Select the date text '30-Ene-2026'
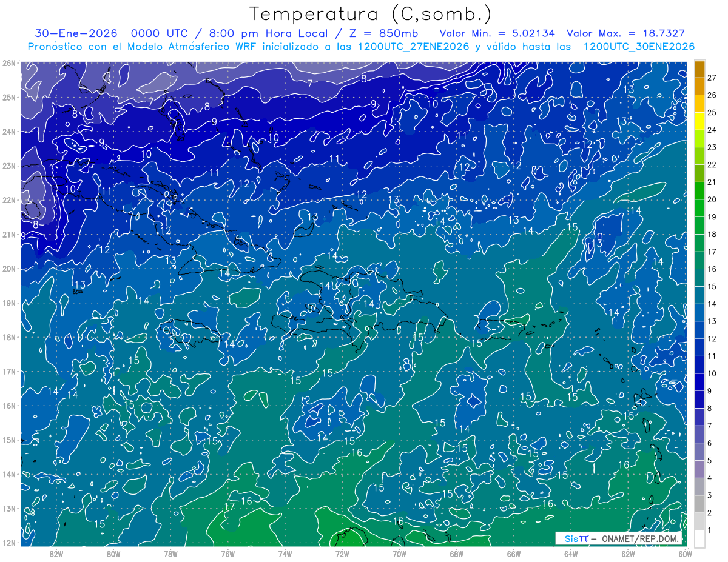Screen dimensions: 728x562 (76, 33)
